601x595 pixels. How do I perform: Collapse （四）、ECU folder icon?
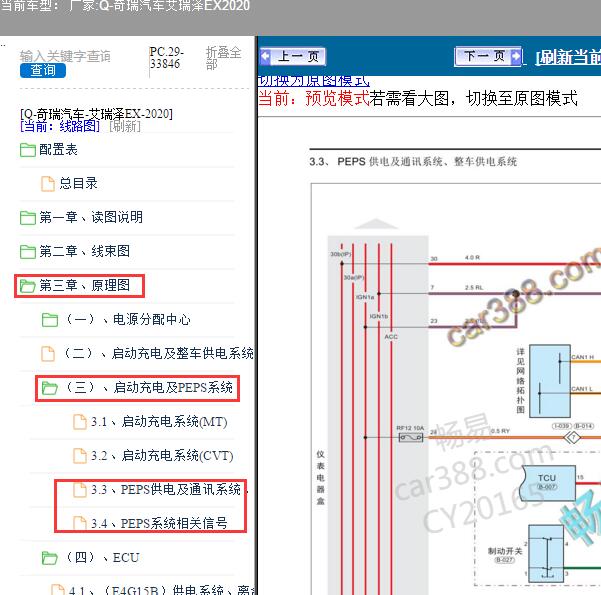click(x=50, y=558)
